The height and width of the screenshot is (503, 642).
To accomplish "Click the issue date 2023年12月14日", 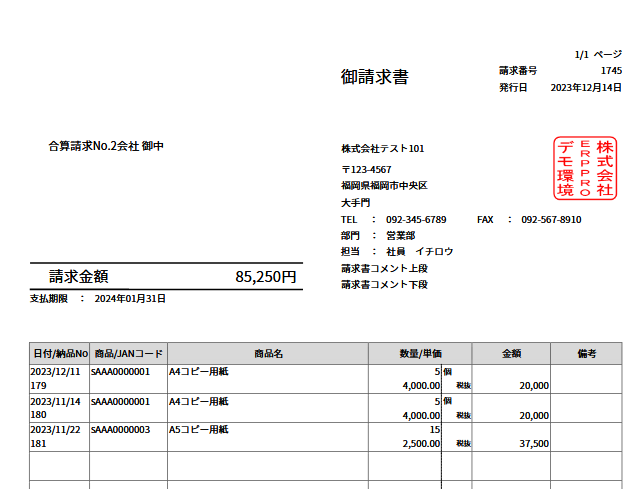I will (x=586, y=88).
